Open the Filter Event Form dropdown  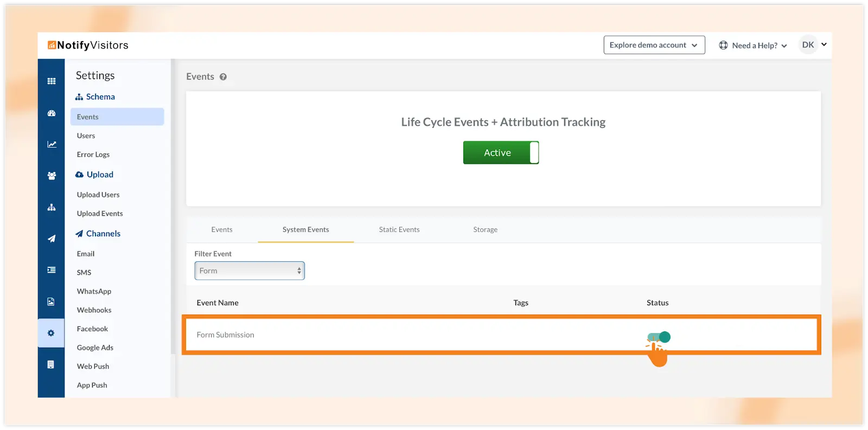pyautogui.click(x=250, y=271)
